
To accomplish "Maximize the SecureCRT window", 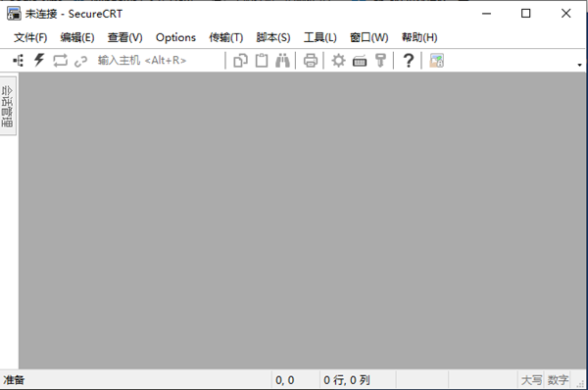I will click(525, 14).
